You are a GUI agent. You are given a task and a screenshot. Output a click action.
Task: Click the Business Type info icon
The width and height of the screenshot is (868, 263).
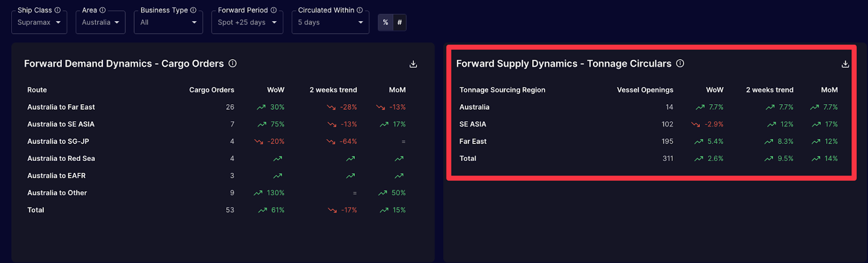click(193, 10)
